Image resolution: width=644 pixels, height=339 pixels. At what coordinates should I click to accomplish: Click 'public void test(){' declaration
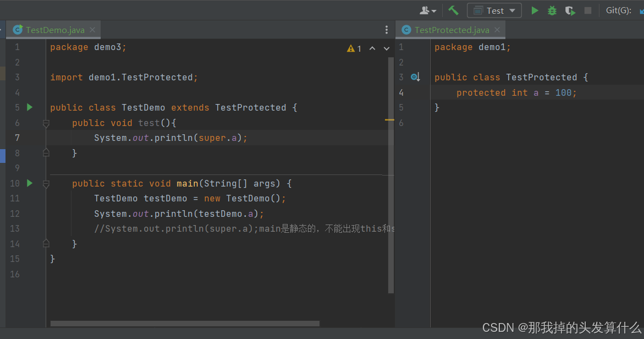point(124,123)
